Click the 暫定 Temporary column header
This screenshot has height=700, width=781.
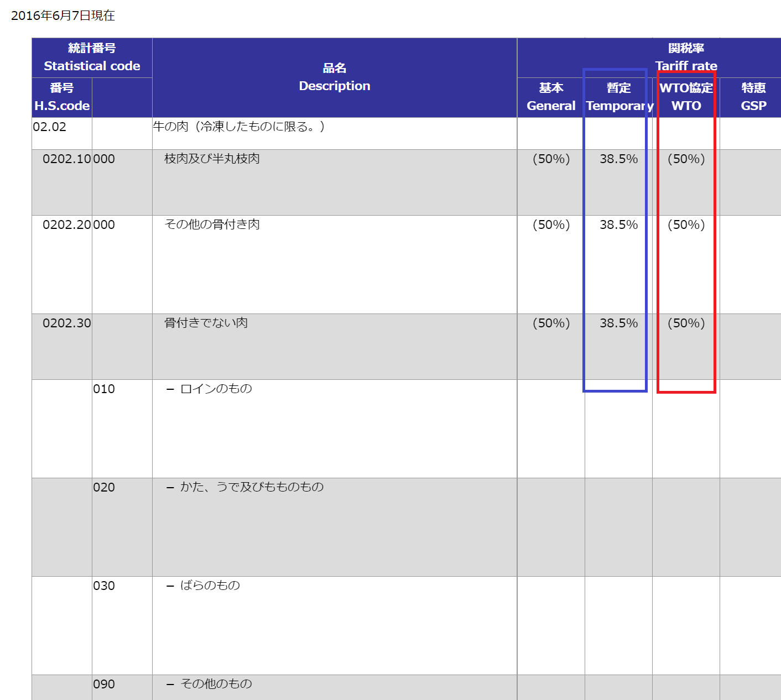619,97
